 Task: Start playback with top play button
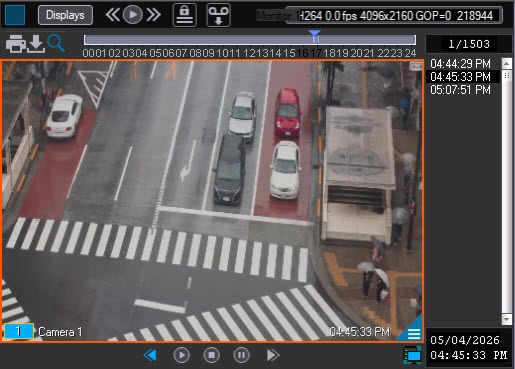coord(133,15)
